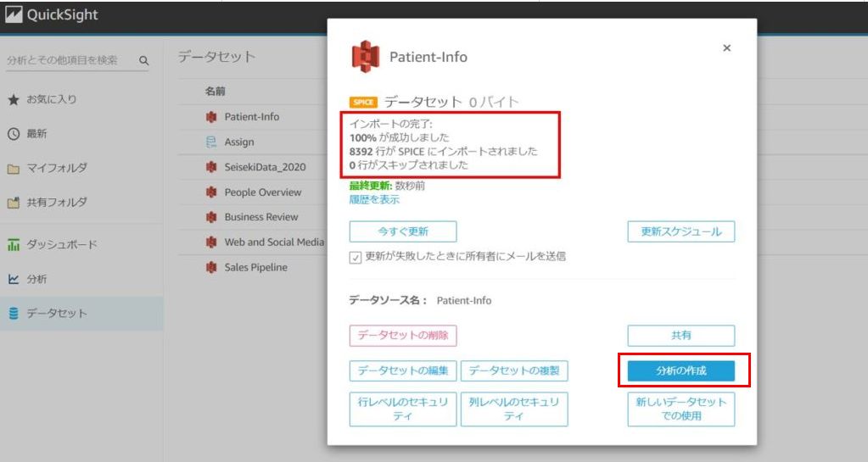Select the Sales Pipeline dataset name
The image size is (868, 462).
[255, 268]
